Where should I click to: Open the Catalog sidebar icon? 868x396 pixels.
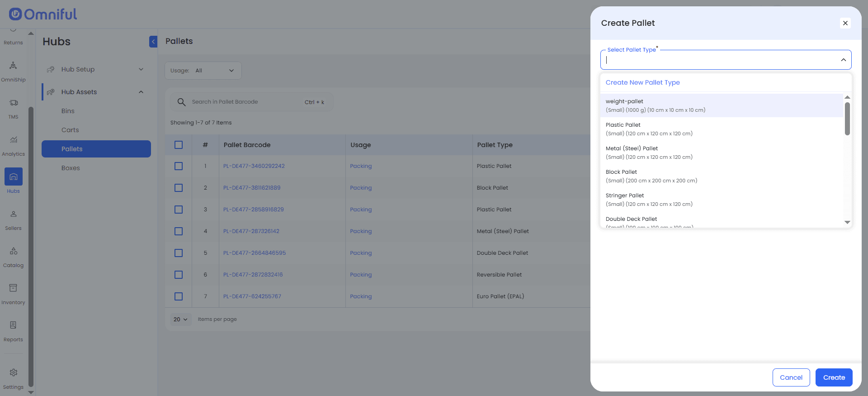13,252
